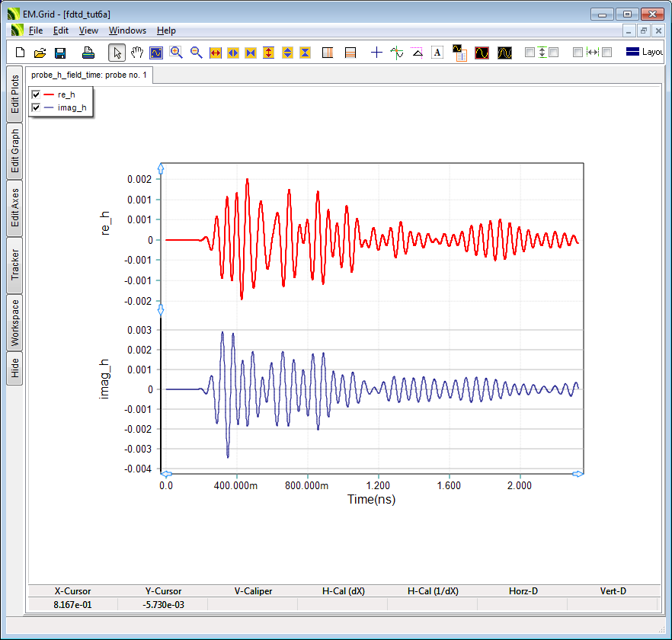
Task: Select the probe_h_field_time tab
Action: (89, 75)
